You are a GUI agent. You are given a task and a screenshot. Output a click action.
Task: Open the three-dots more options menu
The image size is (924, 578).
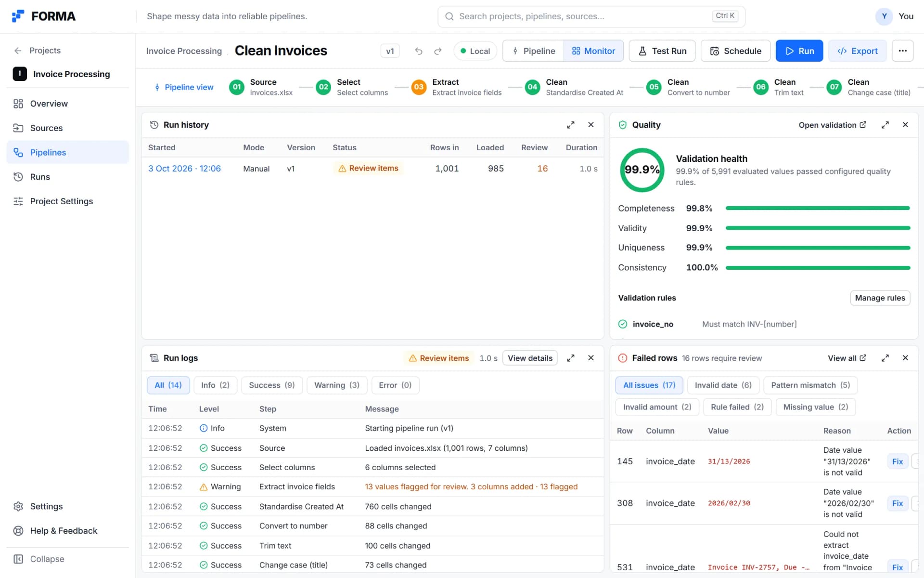pyautogui.click(x=902, y=51)
